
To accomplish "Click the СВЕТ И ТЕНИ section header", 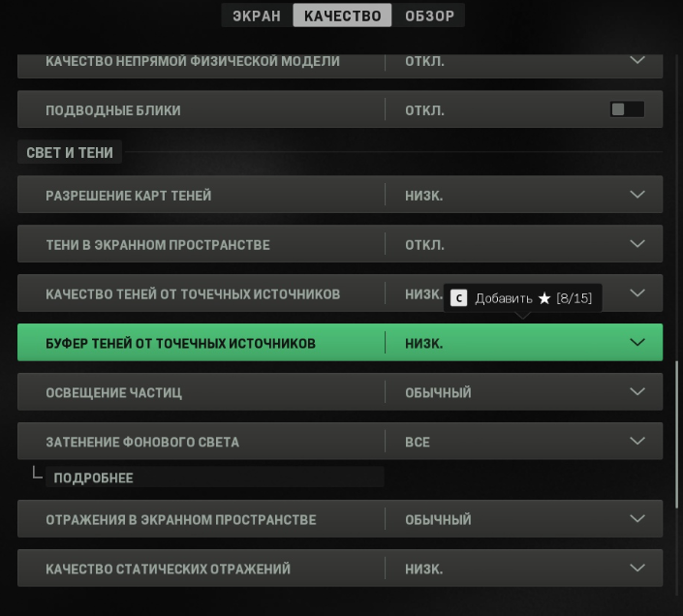I will (70, 153).
